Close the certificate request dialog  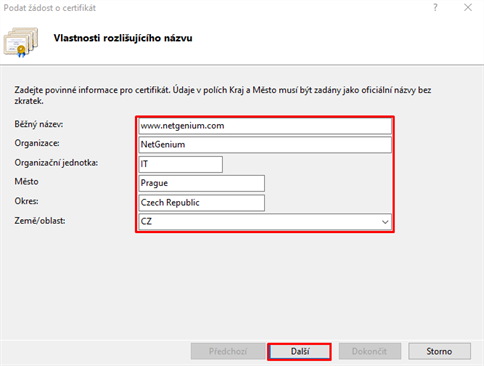pos(468,7)
